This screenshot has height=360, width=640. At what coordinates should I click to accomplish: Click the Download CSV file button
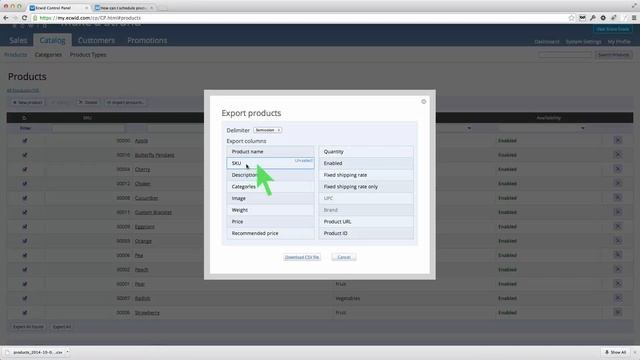click(x=302, y=257)
